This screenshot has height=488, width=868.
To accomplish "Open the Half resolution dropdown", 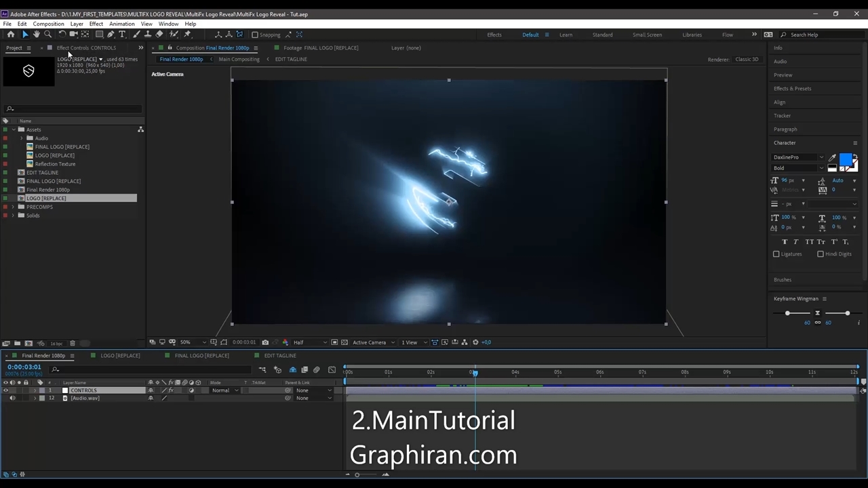I will point(309,342).
